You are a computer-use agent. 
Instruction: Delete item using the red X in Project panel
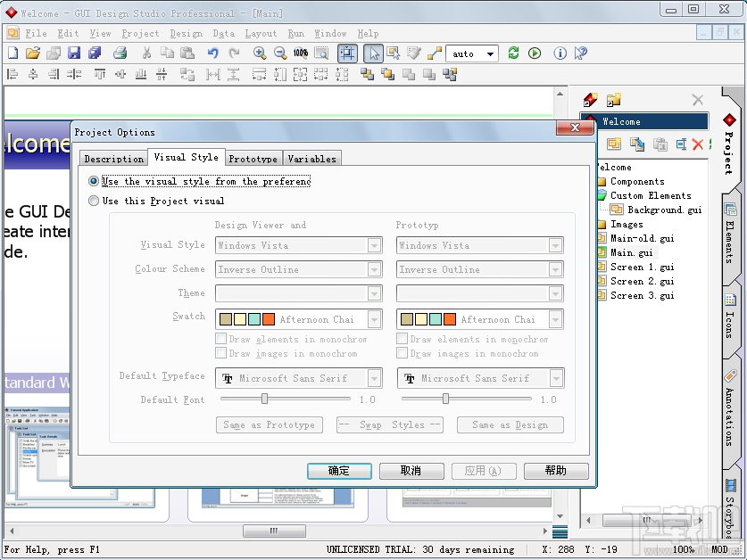coord(697,144)
